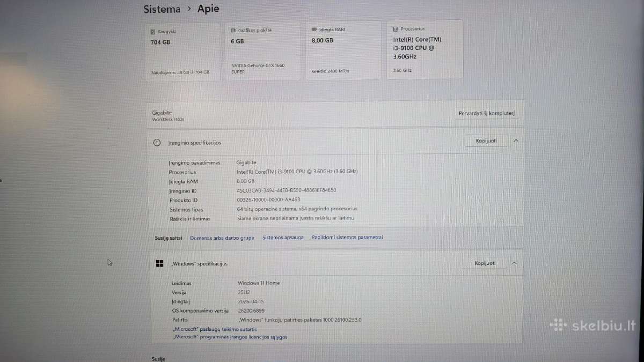This screenshot has width=644, height=362.
Task: Click the WorkDesk H80s model text
Action: click(168, 119)
